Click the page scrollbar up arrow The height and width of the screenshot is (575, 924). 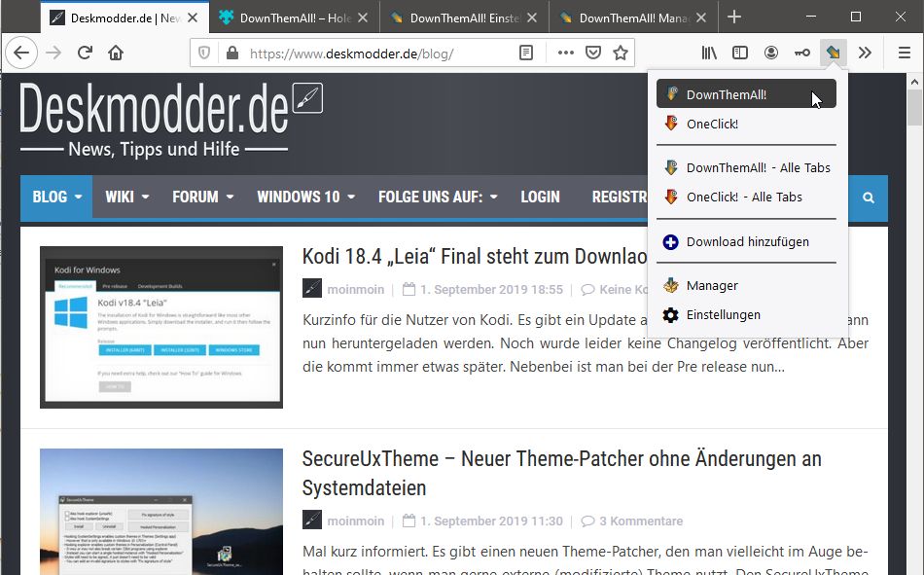pos(914,82)
